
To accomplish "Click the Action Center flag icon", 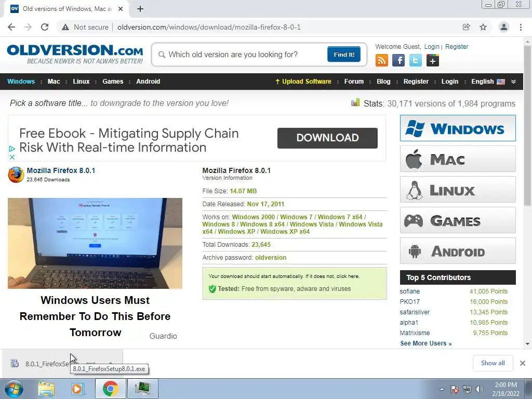I will point(455,389).
